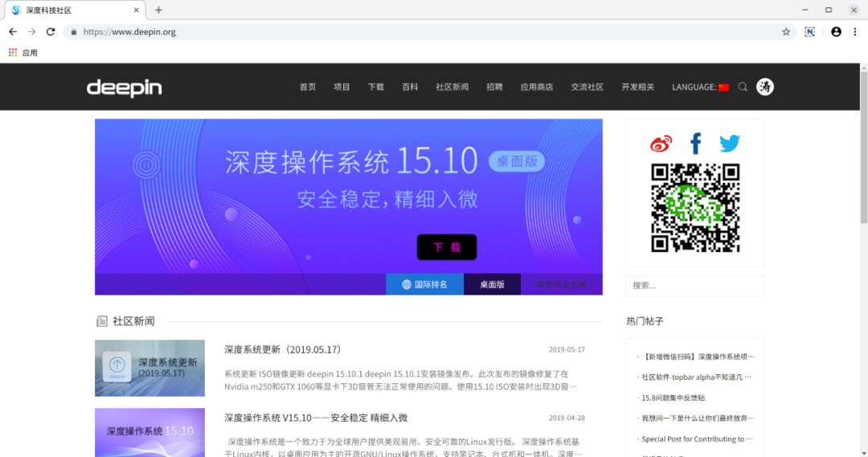Click the page vertical scrollbar thumb
This screenshot has height=457, width=868.
tap(863, 147)
